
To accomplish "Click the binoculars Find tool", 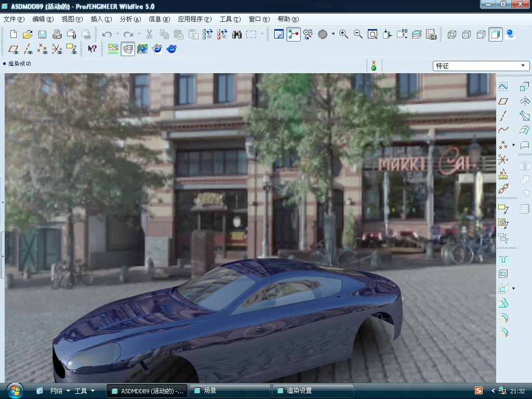I will click(237, 34).
